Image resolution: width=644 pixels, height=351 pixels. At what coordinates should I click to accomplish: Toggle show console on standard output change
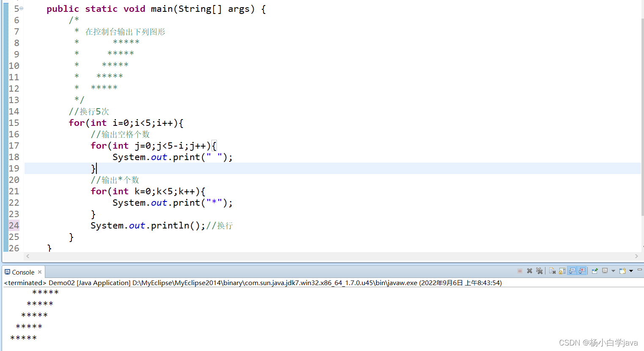click(572, 271)
